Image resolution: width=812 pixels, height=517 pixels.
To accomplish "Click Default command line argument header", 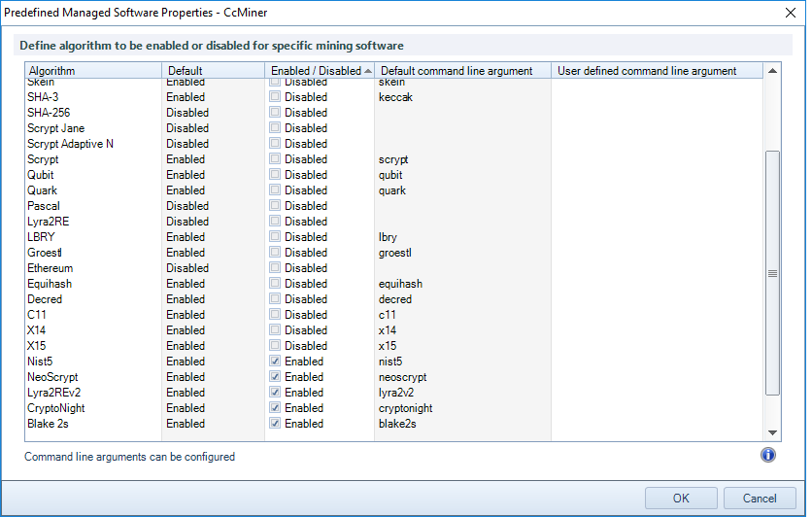I will click(462, 70).
